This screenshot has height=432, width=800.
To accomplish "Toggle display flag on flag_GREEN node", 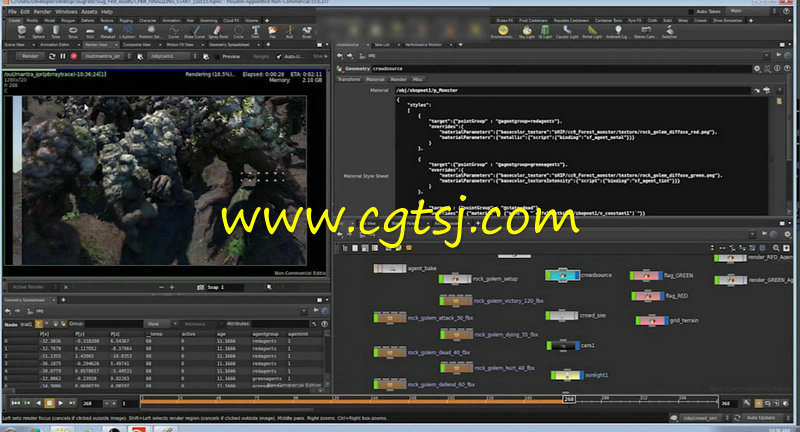I will [660, 276].
